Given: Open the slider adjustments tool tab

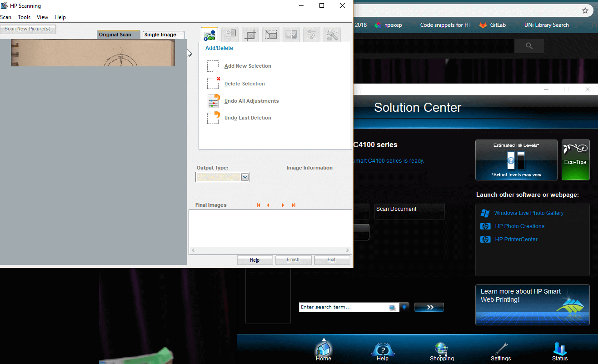Looking at the screenshot, I should click(x=312, y=35).
